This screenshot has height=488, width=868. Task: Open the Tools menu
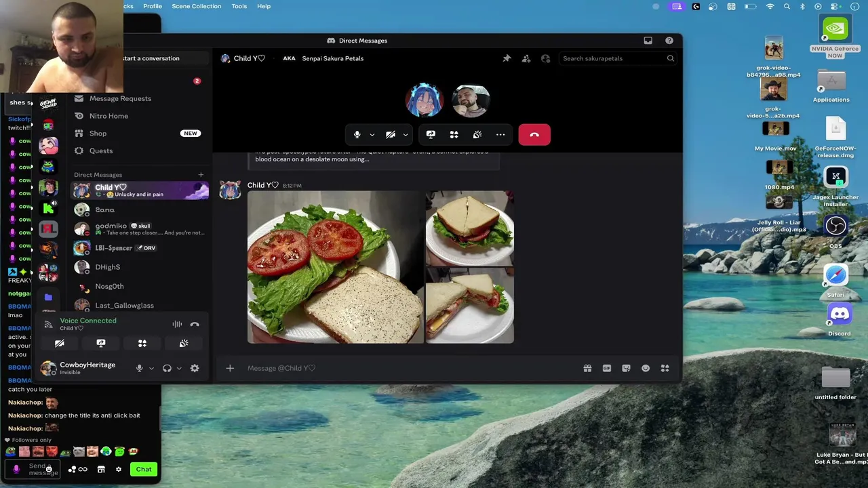(239, 6)
